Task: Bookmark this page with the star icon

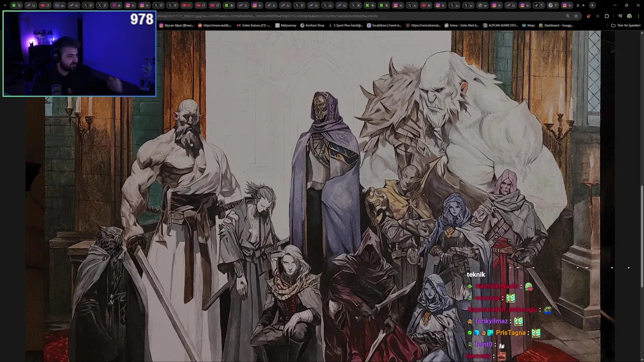Action: (576, 16)
